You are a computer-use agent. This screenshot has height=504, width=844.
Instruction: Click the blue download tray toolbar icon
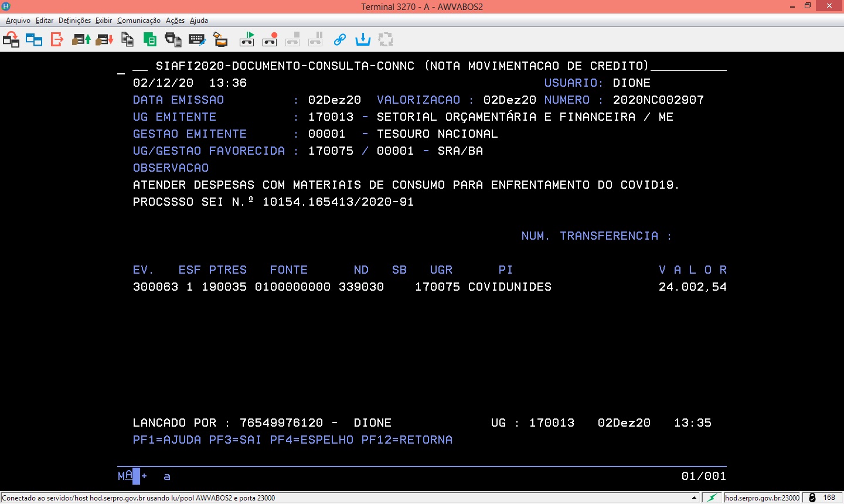point(363,40)
